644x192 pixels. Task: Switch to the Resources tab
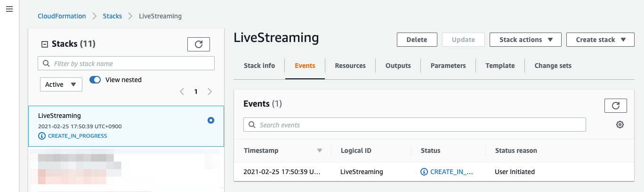(350, 66)
